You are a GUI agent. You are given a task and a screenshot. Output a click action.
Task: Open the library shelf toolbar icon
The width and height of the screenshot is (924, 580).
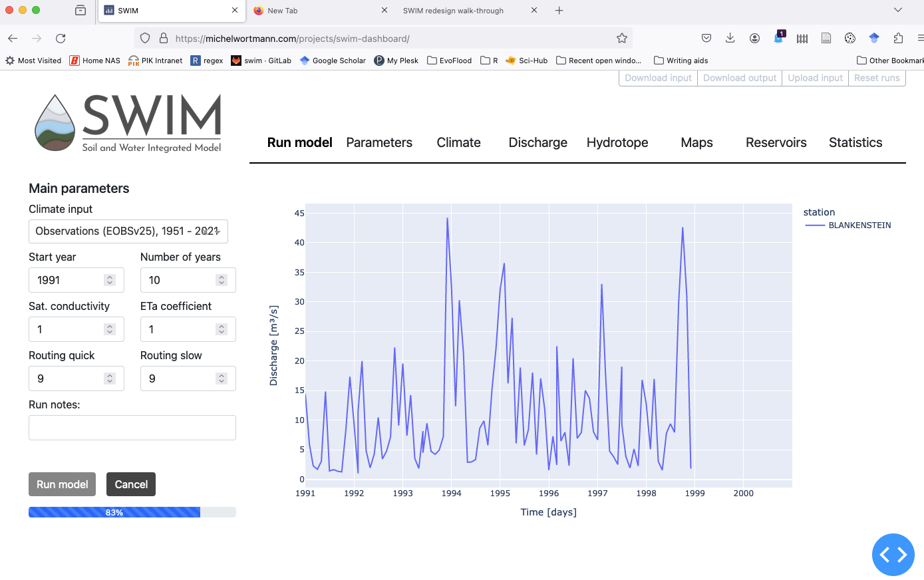[802, 39]
